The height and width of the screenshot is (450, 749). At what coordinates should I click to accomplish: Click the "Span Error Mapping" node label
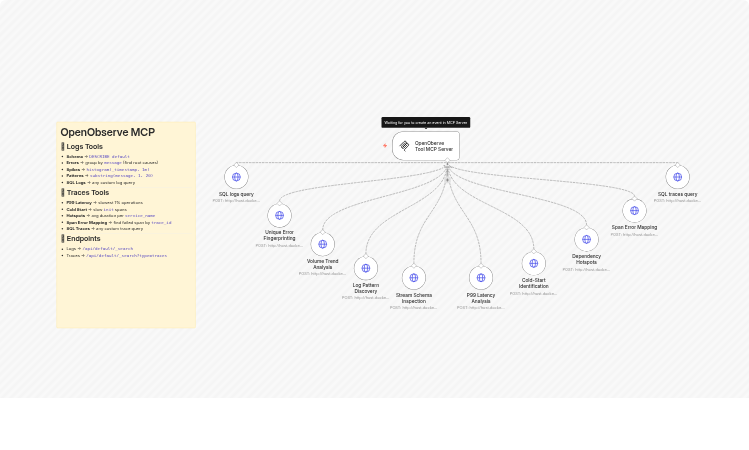point(634,227)
